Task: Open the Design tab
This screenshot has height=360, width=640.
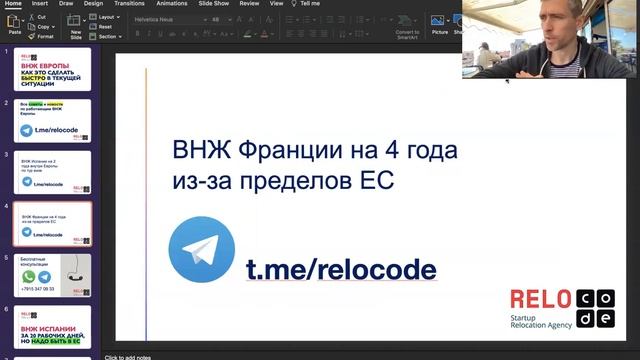Action: 93,3
